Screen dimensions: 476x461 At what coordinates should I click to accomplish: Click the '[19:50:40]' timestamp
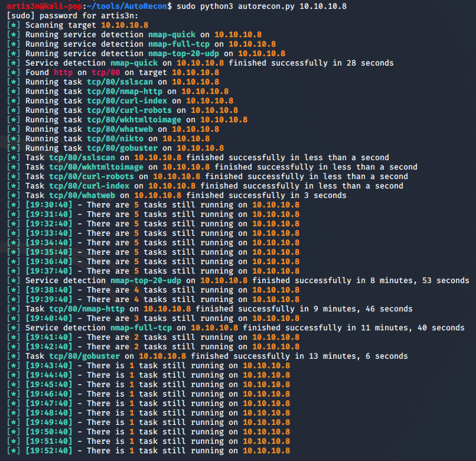[49, 431]
